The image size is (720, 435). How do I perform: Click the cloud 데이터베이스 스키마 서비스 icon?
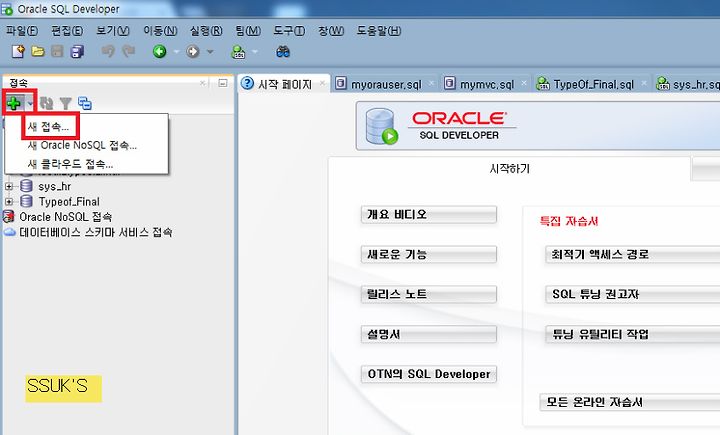10,232
